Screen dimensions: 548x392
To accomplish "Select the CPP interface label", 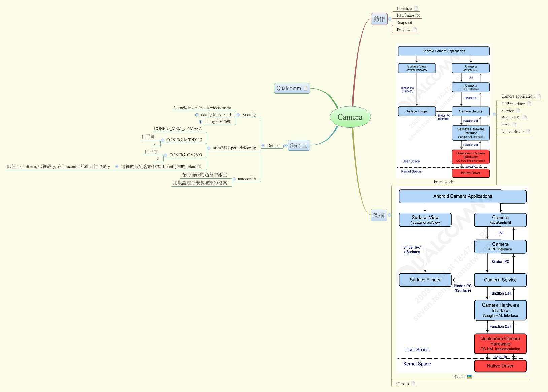I will click(513, 104).
